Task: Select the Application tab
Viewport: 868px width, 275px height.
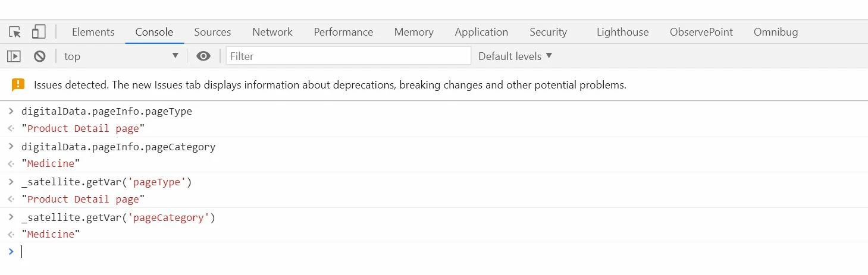Action: pos(481,32)
